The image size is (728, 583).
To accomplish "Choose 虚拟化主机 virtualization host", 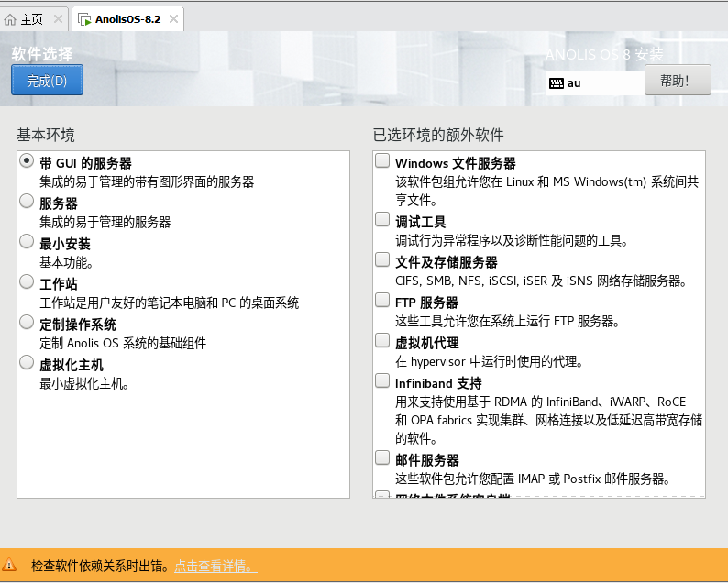I will [x=27, y=363].
